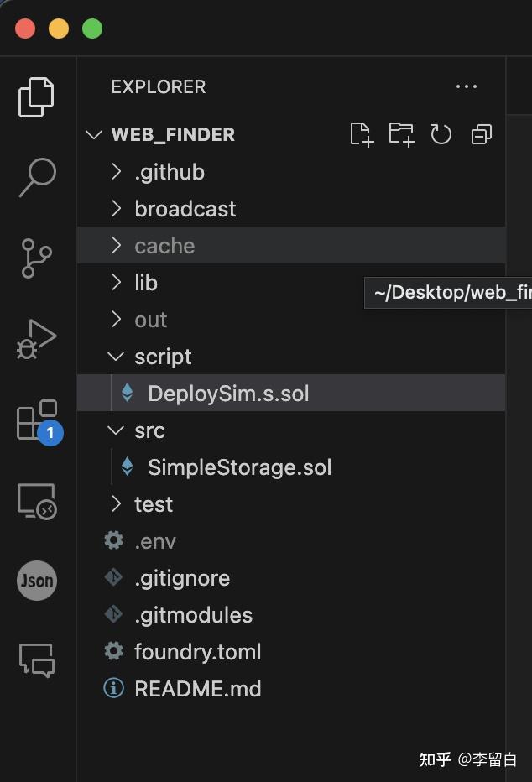Select the DeploySim.s.sol file
This screenshot has height=782, width=532.
click(x=228, y=394)
